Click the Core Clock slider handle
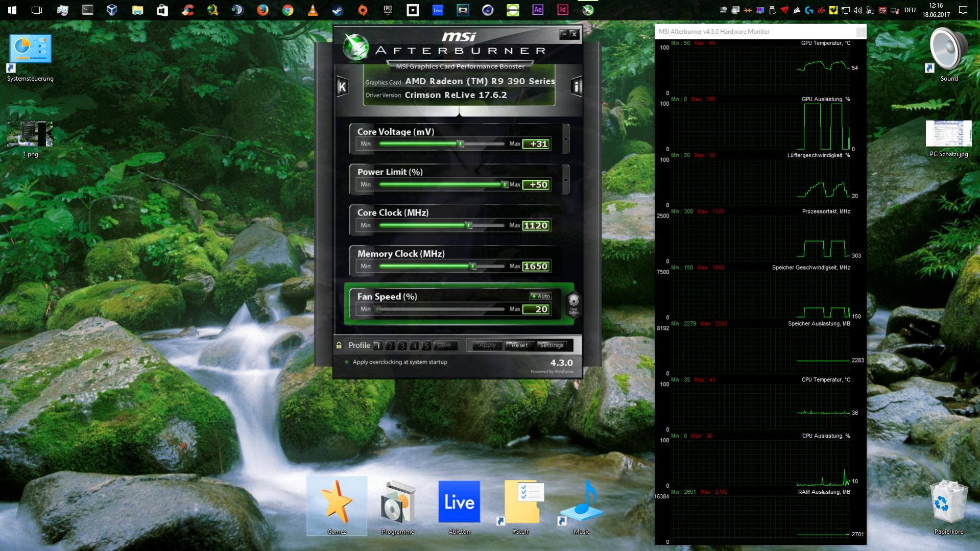Screen dimensions: 980x551 tap(469, 225)
